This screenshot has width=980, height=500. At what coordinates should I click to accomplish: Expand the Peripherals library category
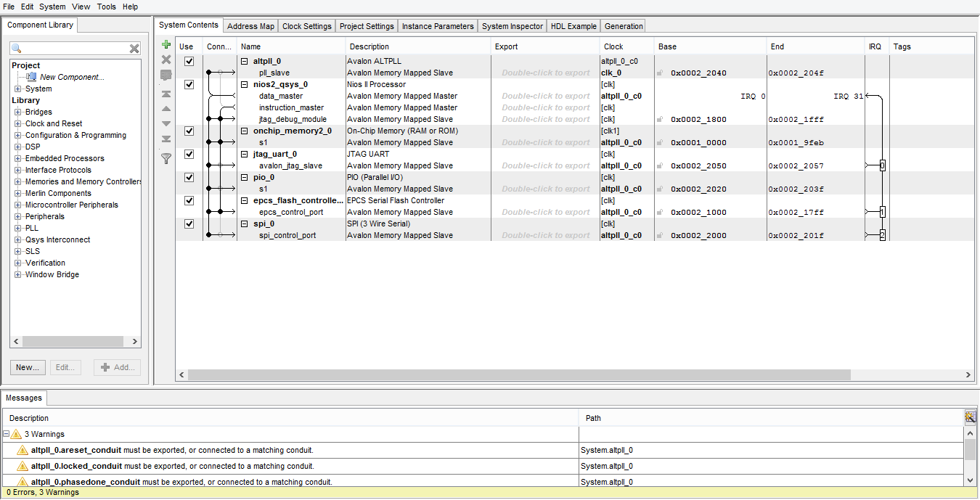(18, 216)
